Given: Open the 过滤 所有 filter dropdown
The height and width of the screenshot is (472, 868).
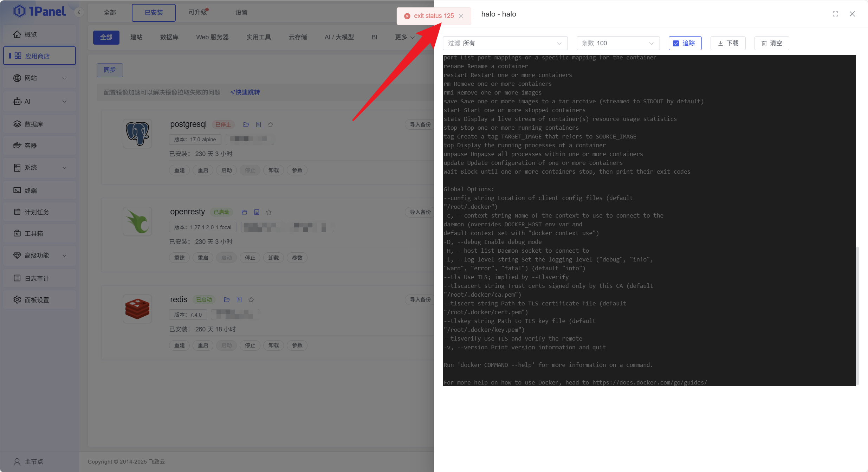Looking at the screenshot, I should coord(505,43).
